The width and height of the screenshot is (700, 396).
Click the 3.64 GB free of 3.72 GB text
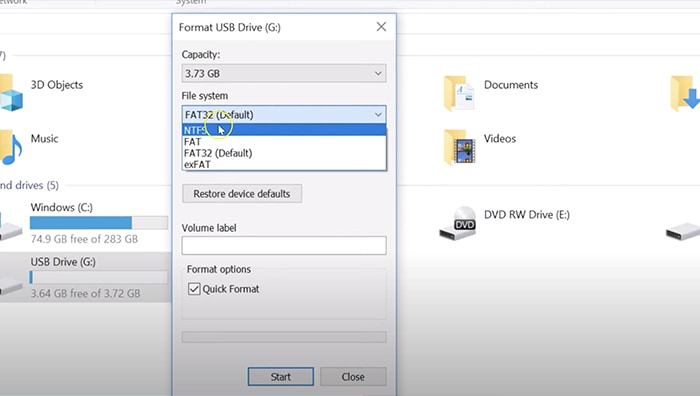click(85, 293)
